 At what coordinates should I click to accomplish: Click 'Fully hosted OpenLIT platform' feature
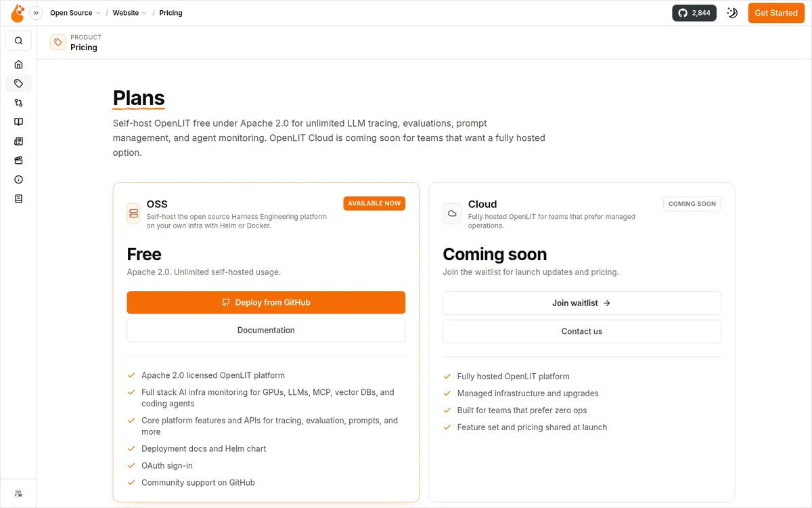(514, 377)
